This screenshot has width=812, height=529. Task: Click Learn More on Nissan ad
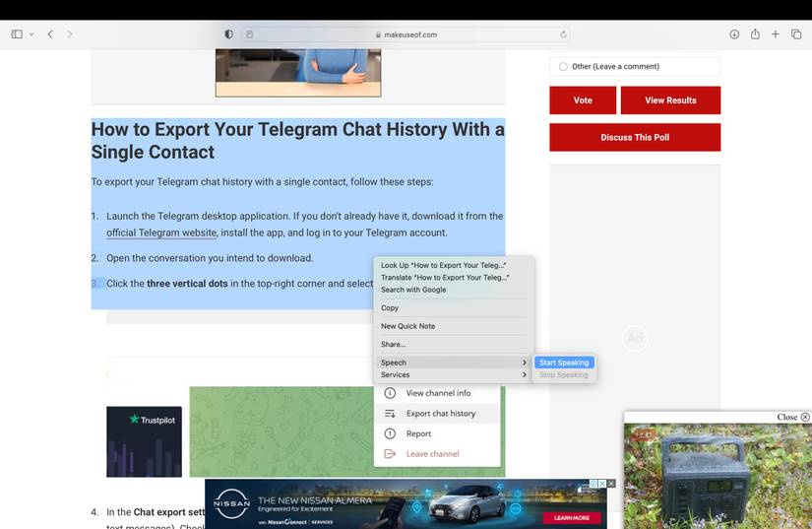tap(572, 517)
